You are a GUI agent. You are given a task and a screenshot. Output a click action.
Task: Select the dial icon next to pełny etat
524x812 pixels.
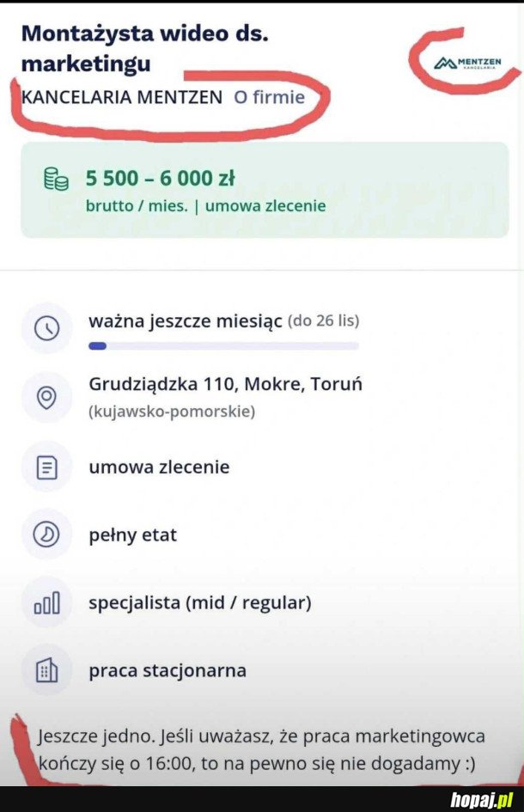pos(47,534)
